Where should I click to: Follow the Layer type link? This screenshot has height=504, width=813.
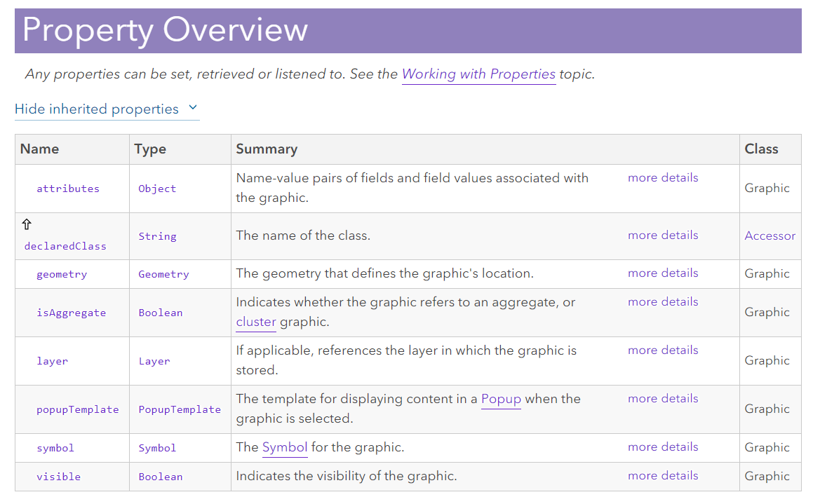coord(154,361)
